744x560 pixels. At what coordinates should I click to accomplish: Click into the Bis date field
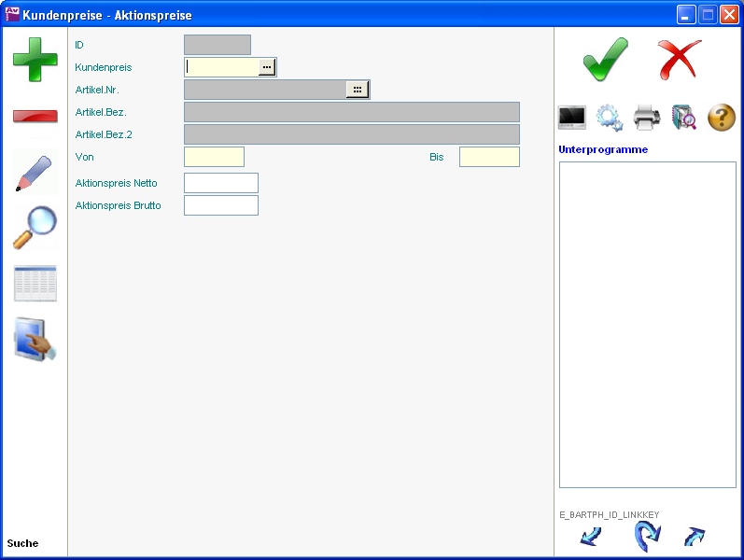489,157
